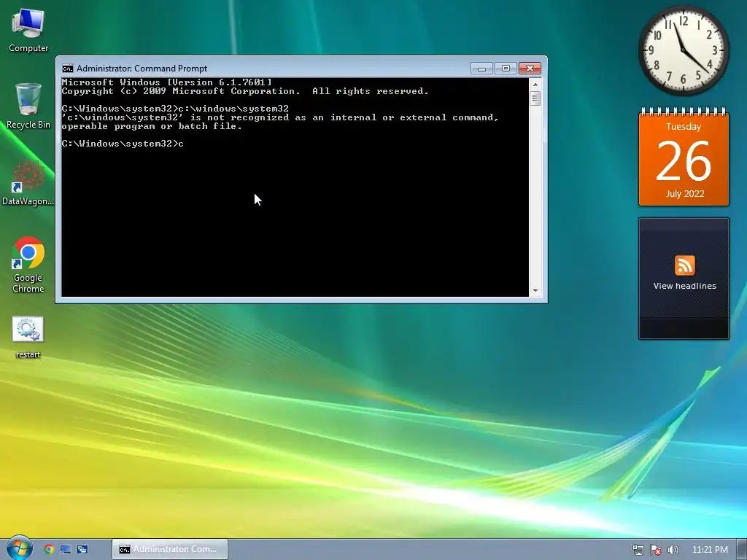Click 'July 2022' on the calendar gadget
This screenshot has width=747, height=560.
coord(684,193)
